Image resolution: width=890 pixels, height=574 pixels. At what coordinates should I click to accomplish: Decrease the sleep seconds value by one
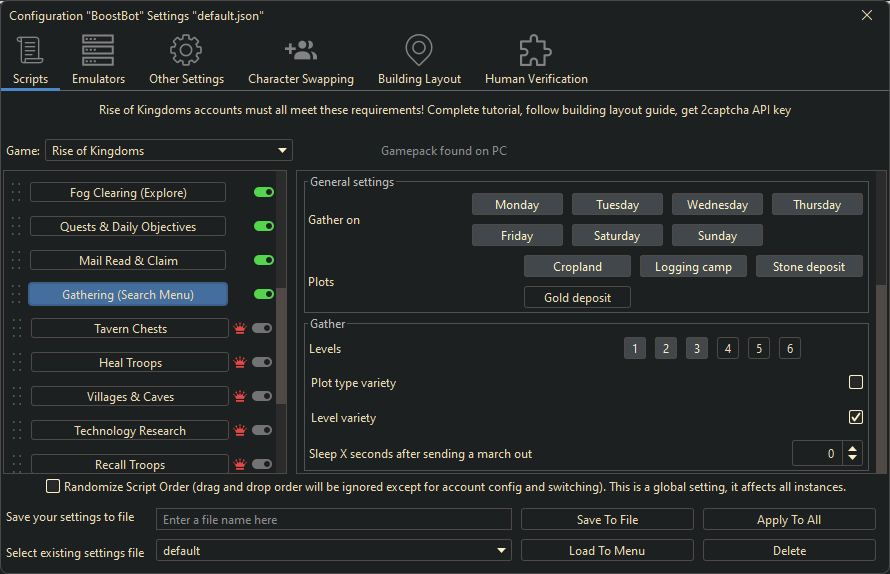pyautogui.click(x=853, y=458)
